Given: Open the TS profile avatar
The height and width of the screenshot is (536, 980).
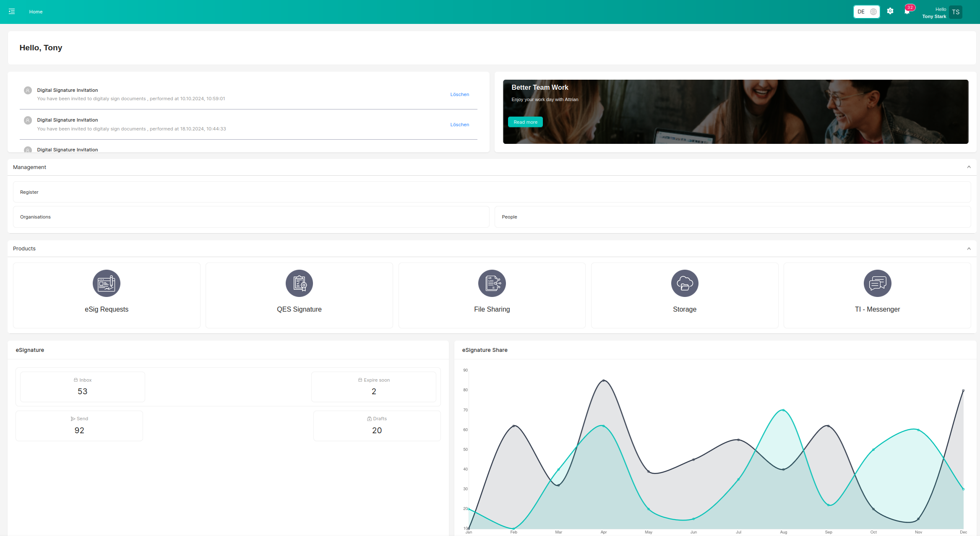Looking at the screenshot, I should tap(956, 12).
